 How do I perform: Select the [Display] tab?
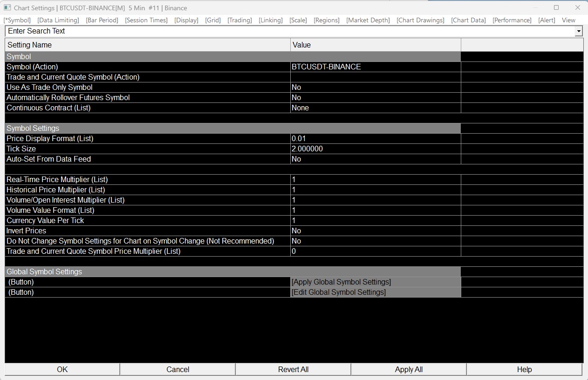(186, 20)
